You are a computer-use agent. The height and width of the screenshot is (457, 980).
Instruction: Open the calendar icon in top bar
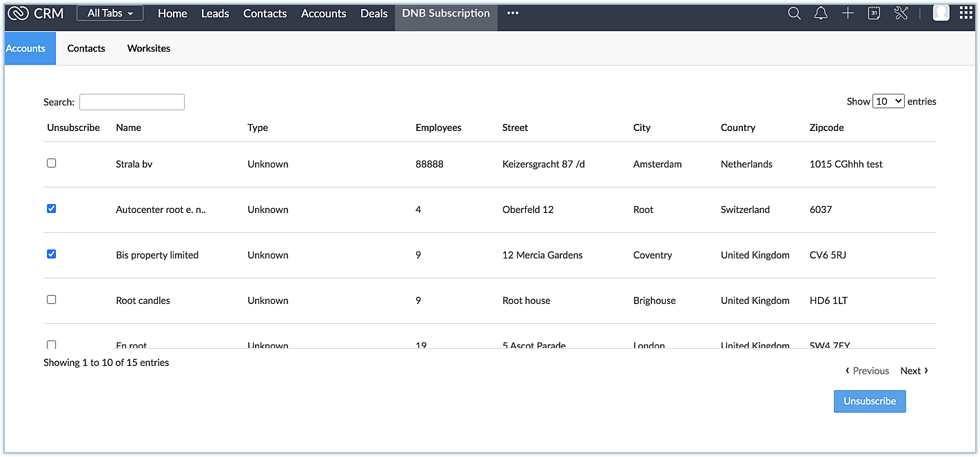click(x=874, y=13)
